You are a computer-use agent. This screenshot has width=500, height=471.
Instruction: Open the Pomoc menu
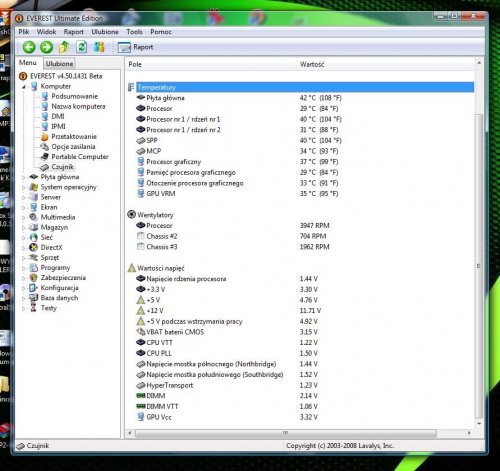[161, 32]
